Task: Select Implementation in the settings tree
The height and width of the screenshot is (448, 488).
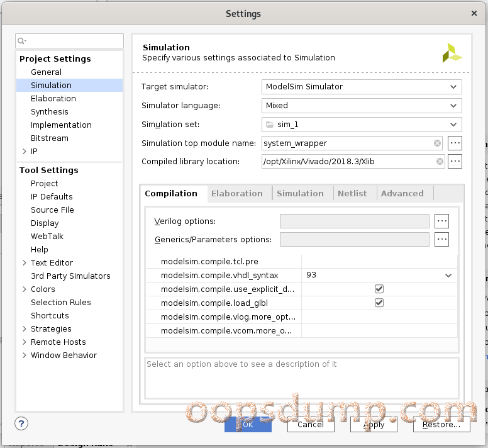Action: [x=61, y=125]
